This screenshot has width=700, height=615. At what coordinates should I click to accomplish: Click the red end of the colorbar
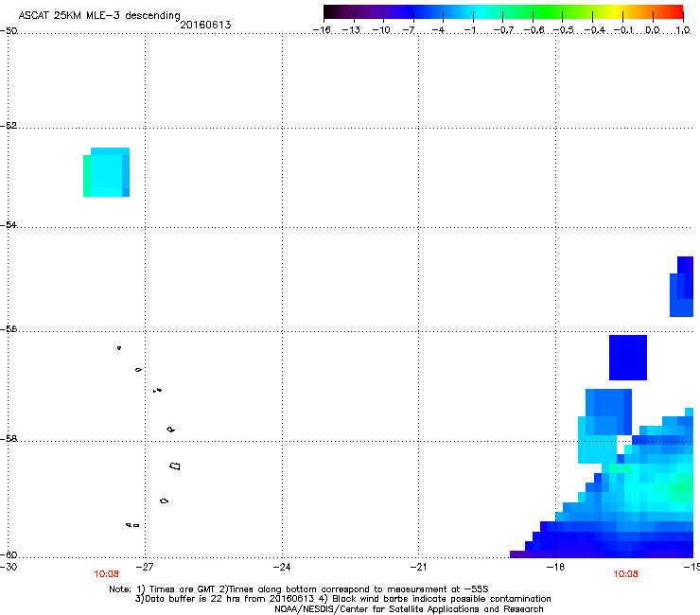point(676,12)
